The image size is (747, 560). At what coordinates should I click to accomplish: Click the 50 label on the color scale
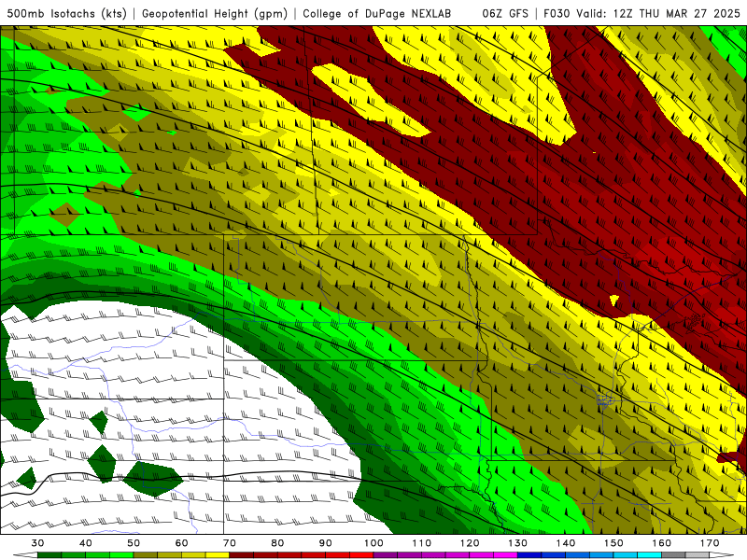(x=134, y=543)
